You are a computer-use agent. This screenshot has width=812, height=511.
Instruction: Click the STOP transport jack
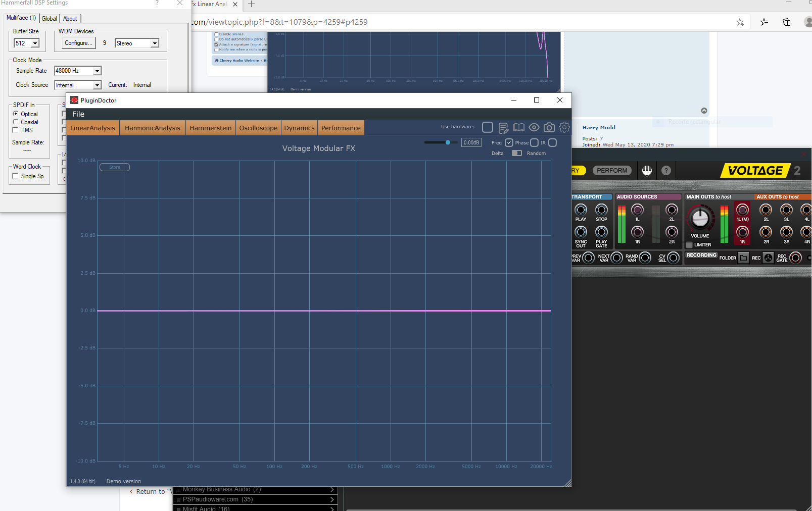601,210
